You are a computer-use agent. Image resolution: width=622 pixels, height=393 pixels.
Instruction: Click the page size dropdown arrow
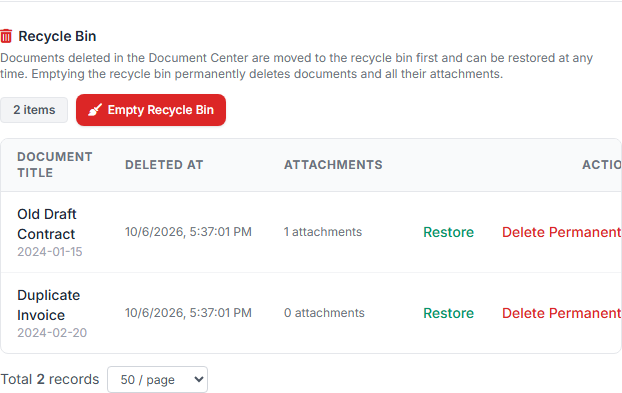(199, 380)
